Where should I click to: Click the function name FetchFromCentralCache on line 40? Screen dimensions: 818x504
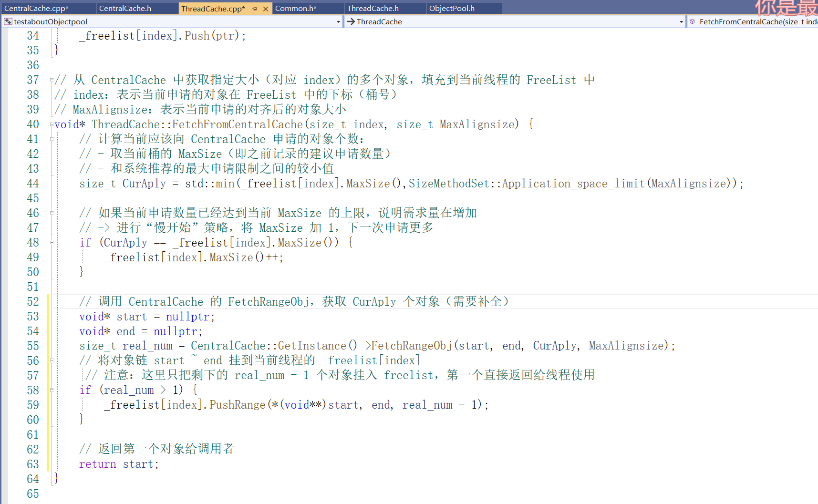[238, 124]
